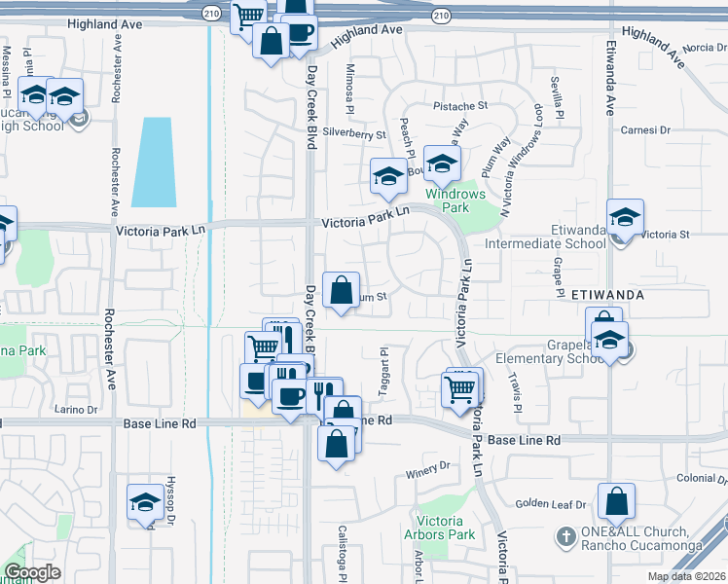Viewport: 728px width, 584px height.
Task: Click the Sevilla Pl street label
Action: [x=557, y=97]
